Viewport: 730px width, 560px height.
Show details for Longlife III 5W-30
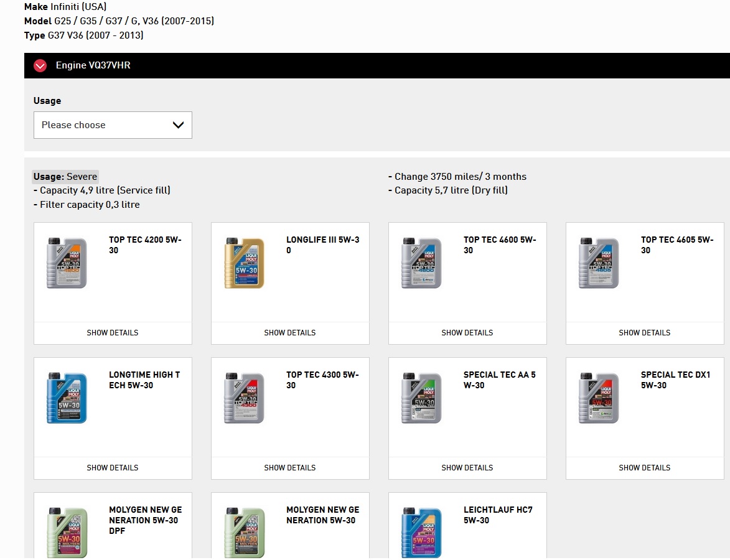point(290,333)
